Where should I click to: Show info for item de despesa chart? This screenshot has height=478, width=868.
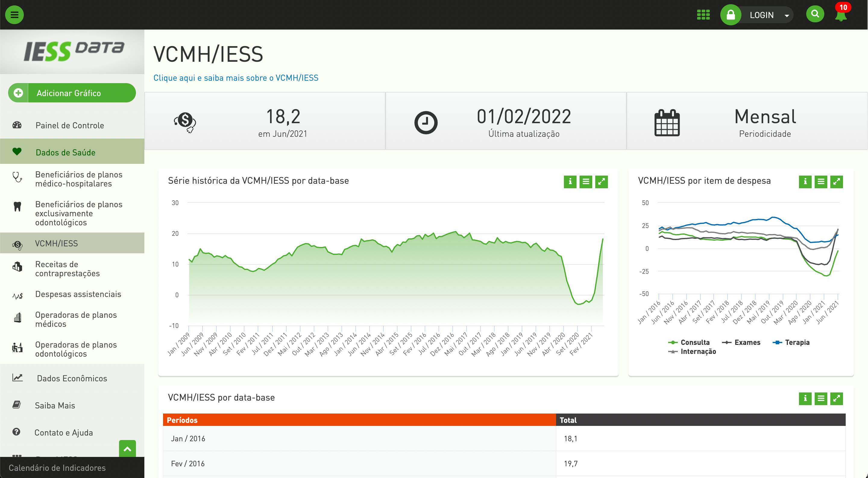click(x=805, y=182)
